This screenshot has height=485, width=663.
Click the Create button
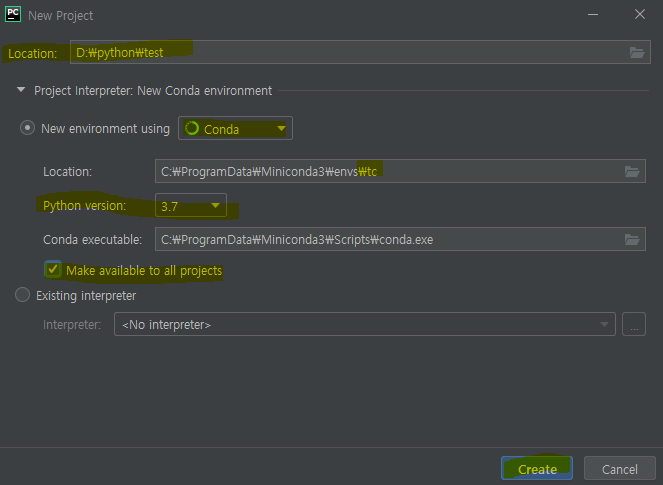point(537,469)
